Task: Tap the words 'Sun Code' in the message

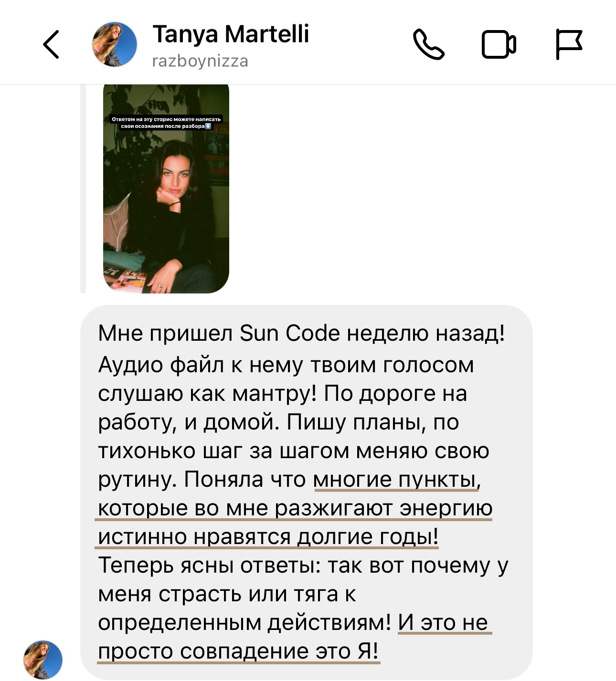Action: [290, 333]
